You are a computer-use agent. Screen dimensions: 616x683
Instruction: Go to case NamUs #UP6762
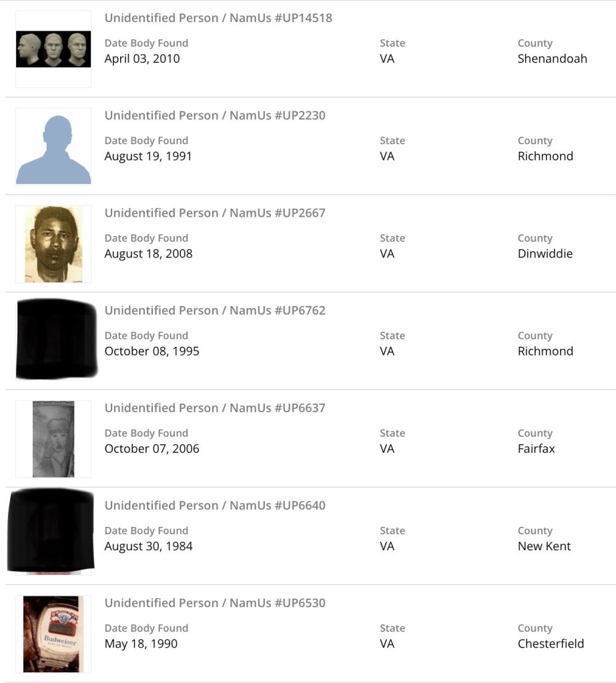coord(215,310)
